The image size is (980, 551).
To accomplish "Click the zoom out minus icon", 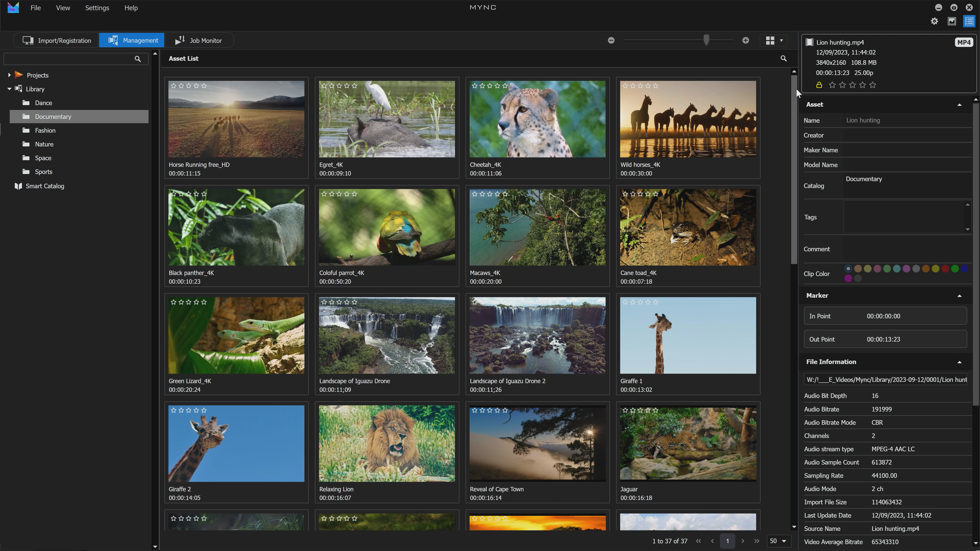I will [611, 40].
